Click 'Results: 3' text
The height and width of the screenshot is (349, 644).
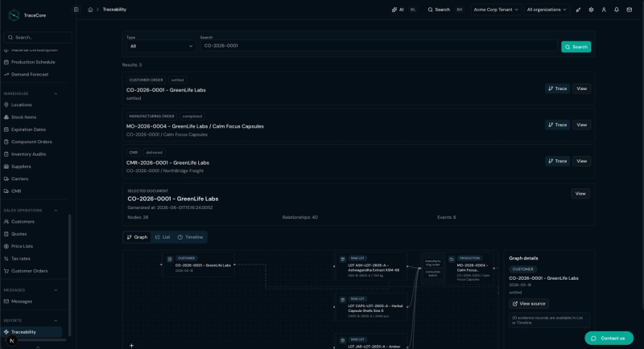132,65
